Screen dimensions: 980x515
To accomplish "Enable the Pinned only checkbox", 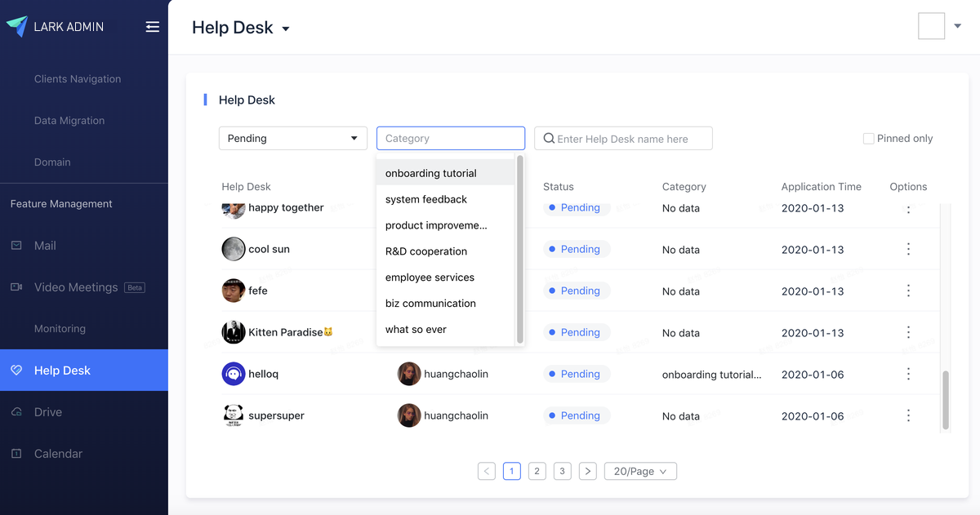I will tap(869, 139).
